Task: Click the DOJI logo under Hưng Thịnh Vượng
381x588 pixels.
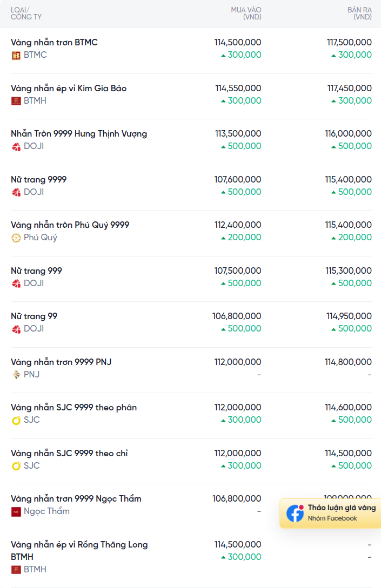Action: click(16, 146)
